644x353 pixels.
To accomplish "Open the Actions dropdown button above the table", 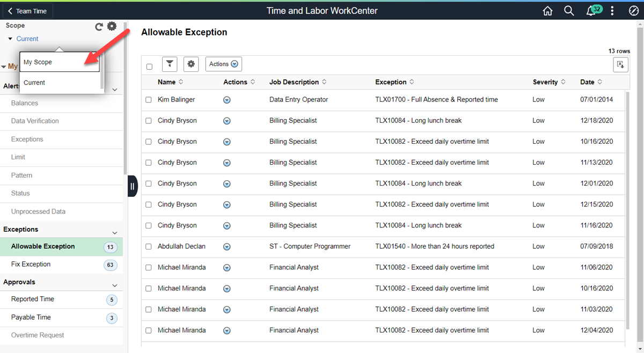I will pos(223,64).
